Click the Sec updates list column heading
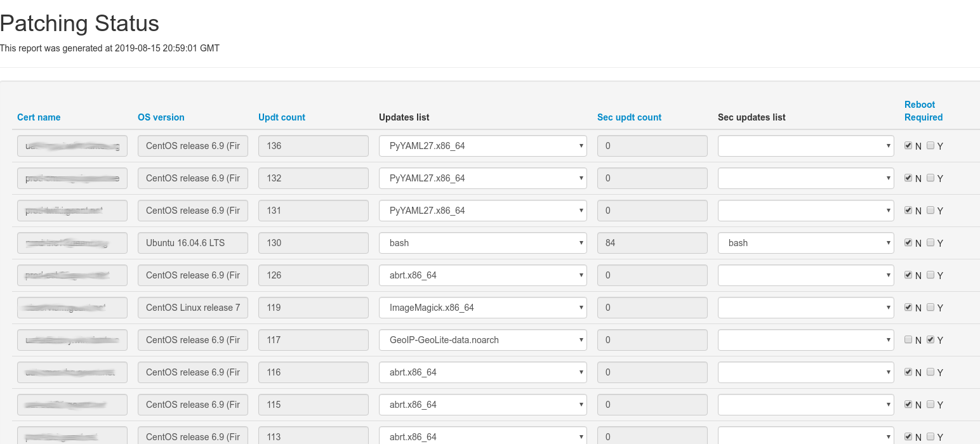980x444 pixels. point(752,117)
